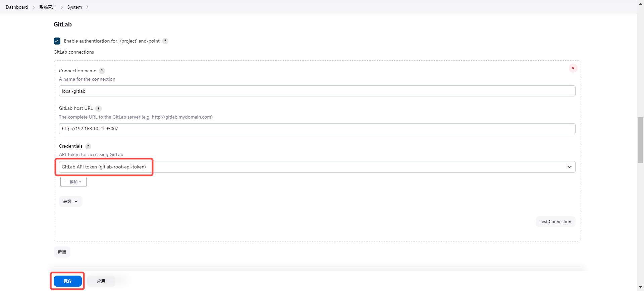Screen dimensions: 644x291
Task: Apply changes with the 应用 button
Action: [x=101, y=281]
